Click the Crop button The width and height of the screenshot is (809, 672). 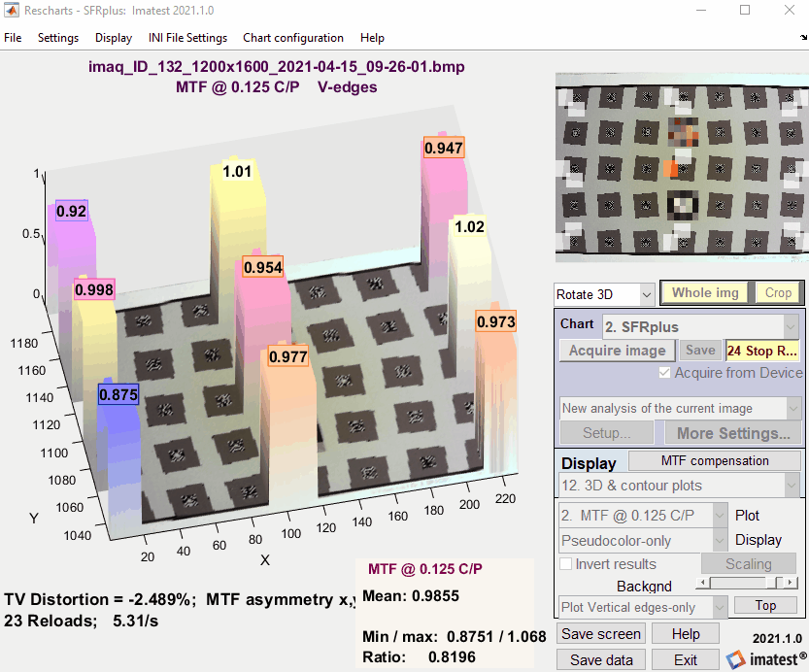(x=778, y=292)
